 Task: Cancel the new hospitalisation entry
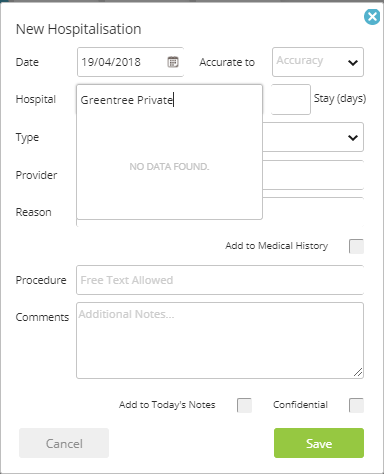[64, 443]
